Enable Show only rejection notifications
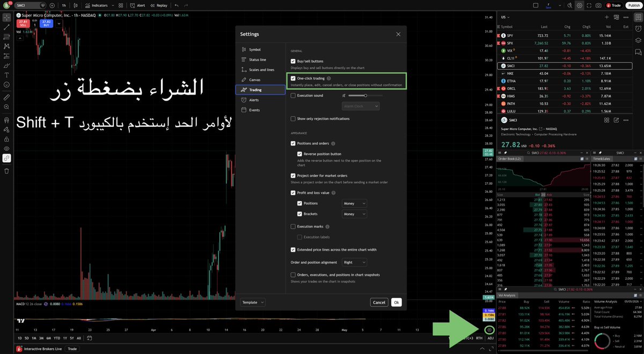644x354 pixels. click(x=293, y=118)
